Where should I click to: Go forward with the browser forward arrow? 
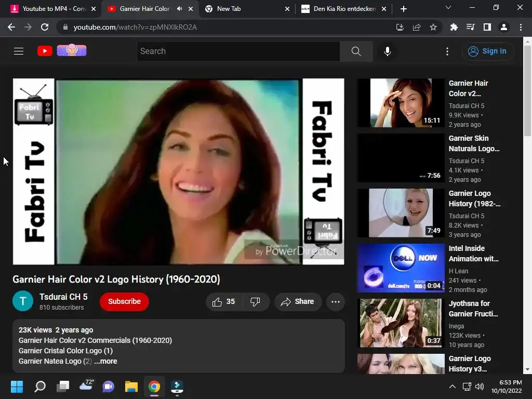pyautogui.click(x=28, y=27)
